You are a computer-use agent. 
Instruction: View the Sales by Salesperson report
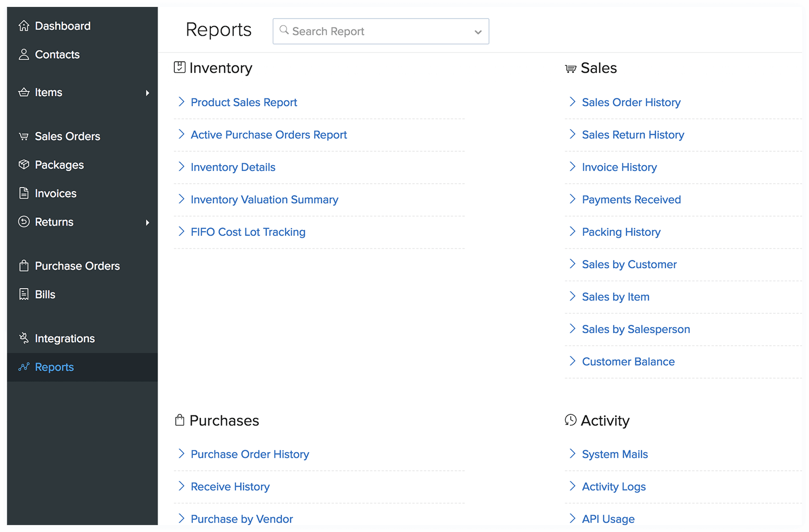point(636,329)
